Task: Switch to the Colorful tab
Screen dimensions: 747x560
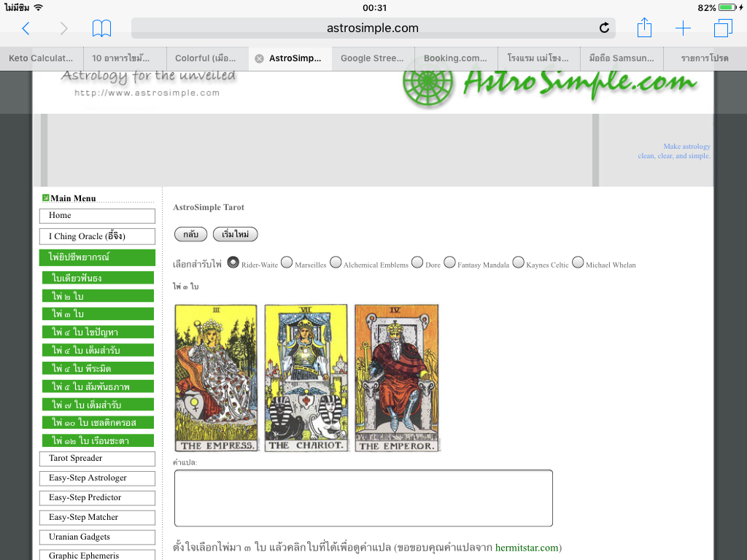Action: [208, 58]
